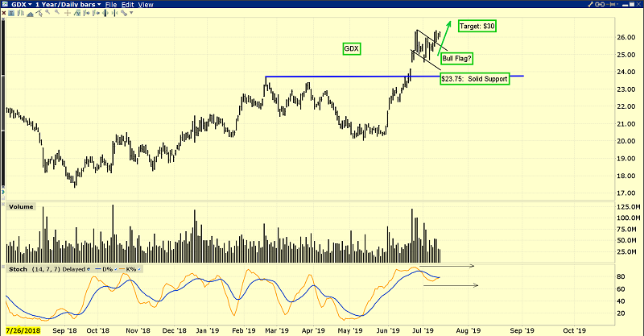Open Stoch settings icon after Delayed
Image resolution: width=644 pixels, height=336 pixels.
coord(89,269)
